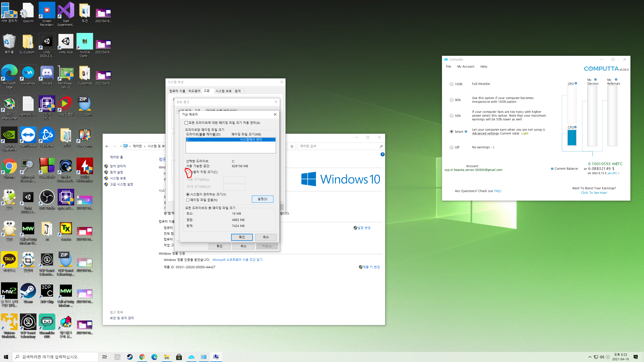Click the Computta cloud taskbar icon
The height and width of the screenshot is (362, 644).
click(191, 357)
